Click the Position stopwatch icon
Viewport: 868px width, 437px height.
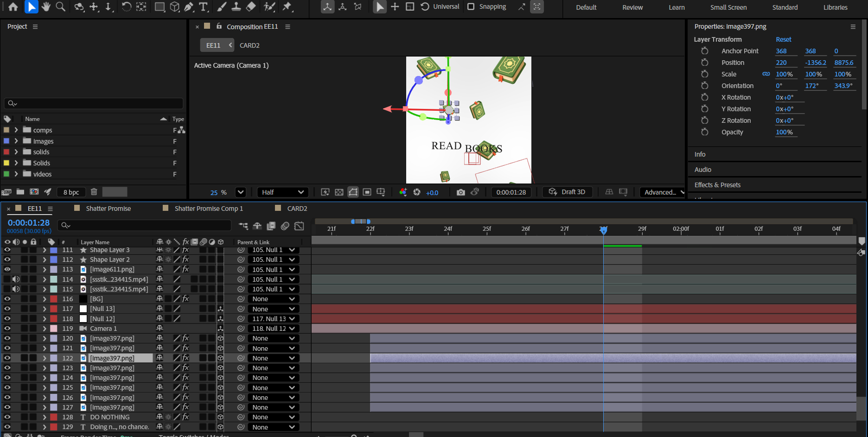click(x=704, y=63)
